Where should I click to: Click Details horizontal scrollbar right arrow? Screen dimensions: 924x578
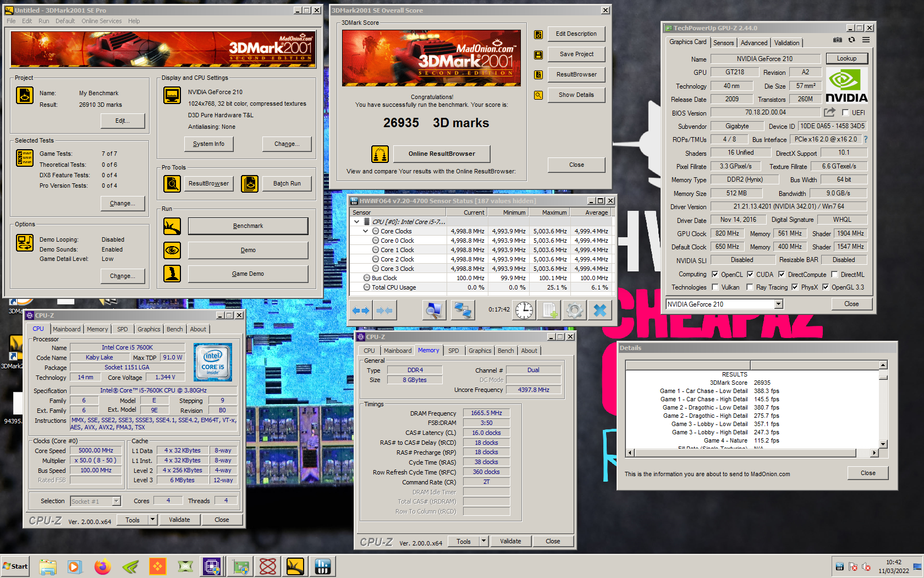[874, 452]
